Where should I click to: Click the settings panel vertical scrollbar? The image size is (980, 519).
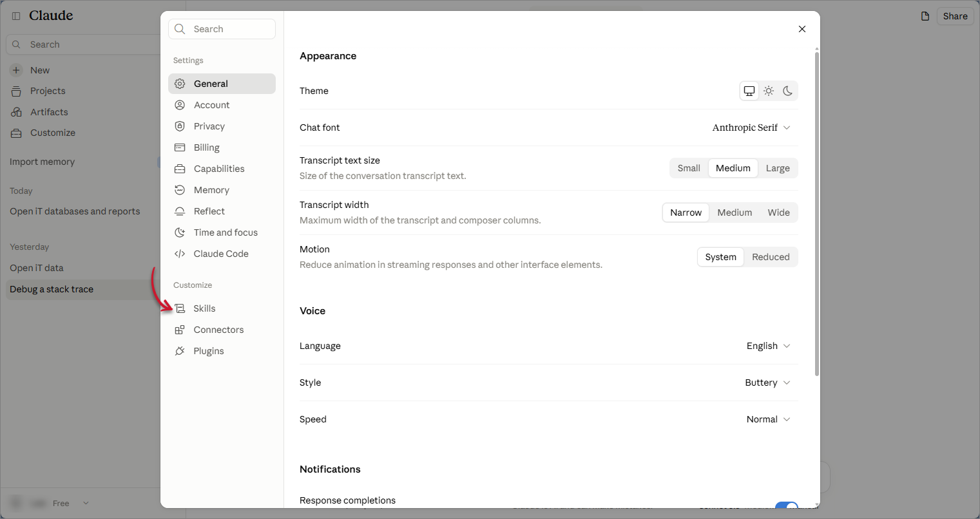pos(817,214)
